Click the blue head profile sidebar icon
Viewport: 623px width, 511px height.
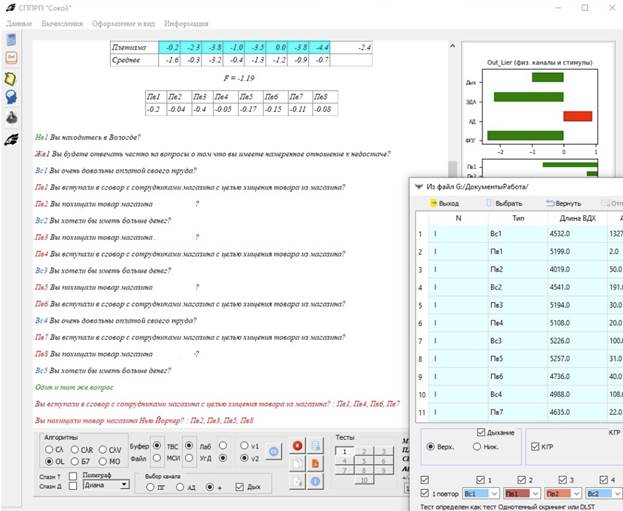click(x=11, y=96)
